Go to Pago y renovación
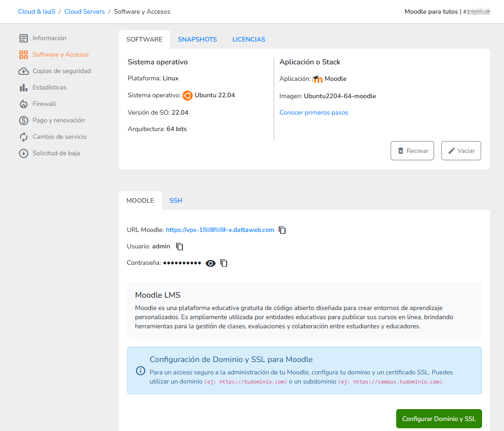 click(59, 121)
